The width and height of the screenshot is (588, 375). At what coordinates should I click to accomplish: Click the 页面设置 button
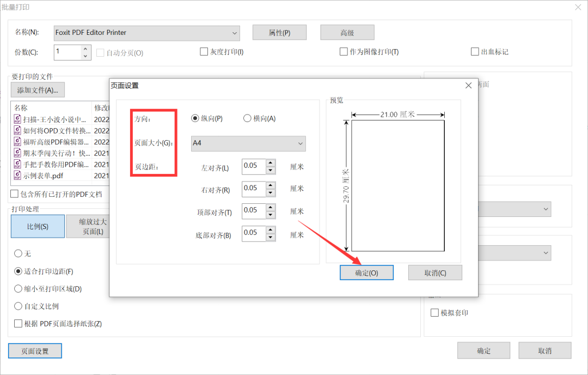pos(35,351)
